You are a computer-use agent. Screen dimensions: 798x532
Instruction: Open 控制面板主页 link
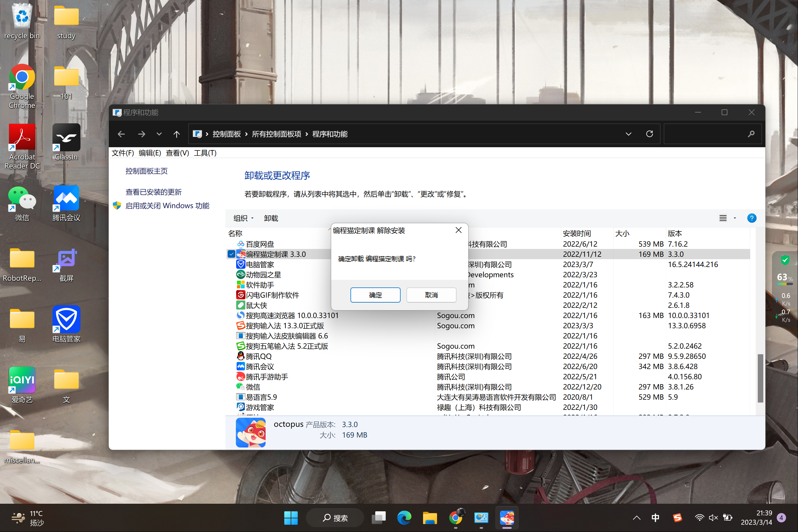(x=147, y=171)
